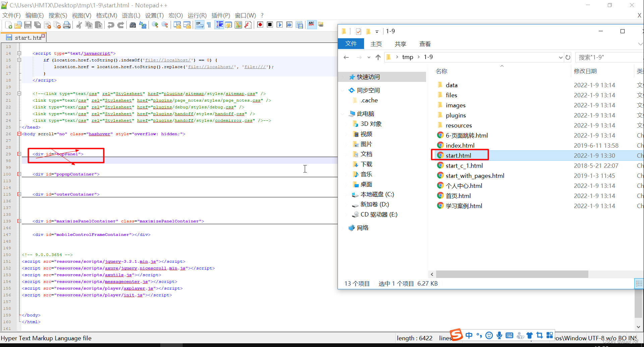
Task: Click the Redo arrow icon
Action: (121, 25)
